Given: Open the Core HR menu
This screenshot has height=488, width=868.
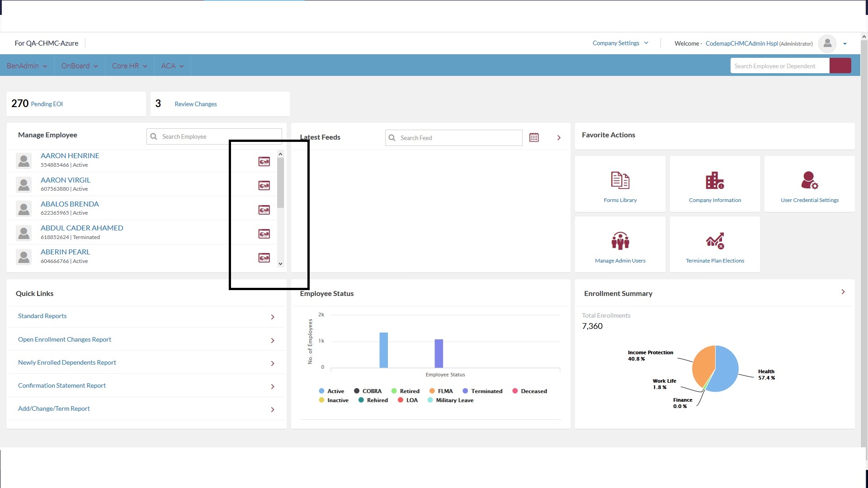Looking at the screenshot, I should [129, 66].
